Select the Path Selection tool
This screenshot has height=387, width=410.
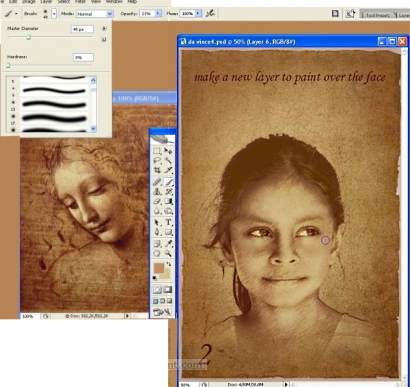[x=157, y=222]
